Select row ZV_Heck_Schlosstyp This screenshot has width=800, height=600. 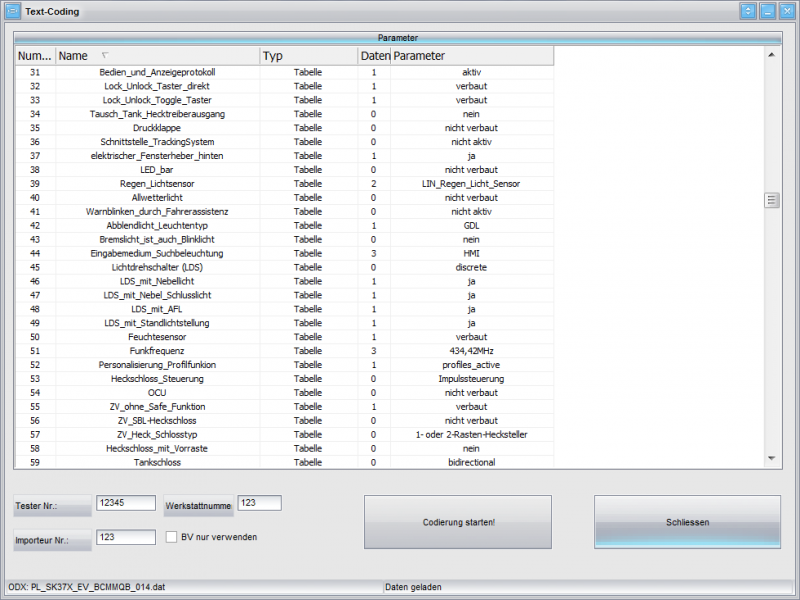285,435
